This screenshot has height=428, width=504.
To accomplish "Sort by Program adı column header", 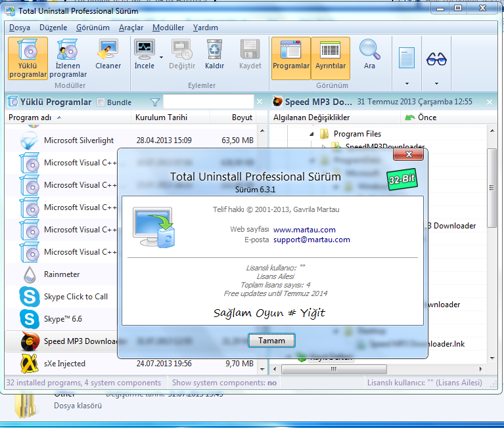I will (68, 118).
